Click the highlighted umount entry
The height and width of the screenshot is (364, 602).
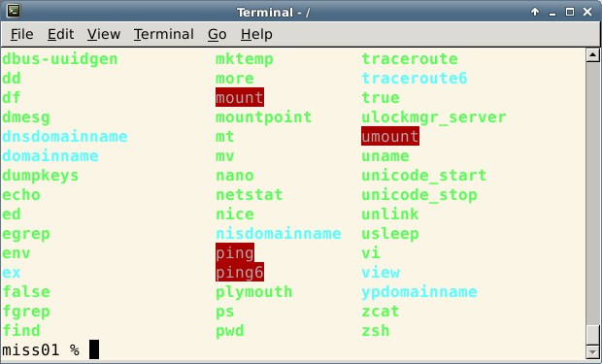tap(390, 136)
